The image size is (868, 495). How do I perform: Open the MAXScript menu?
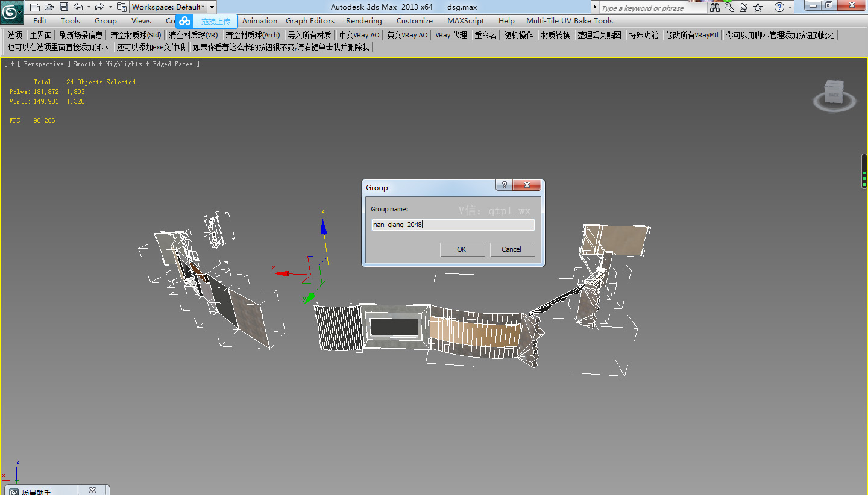[x=465, y=20]
